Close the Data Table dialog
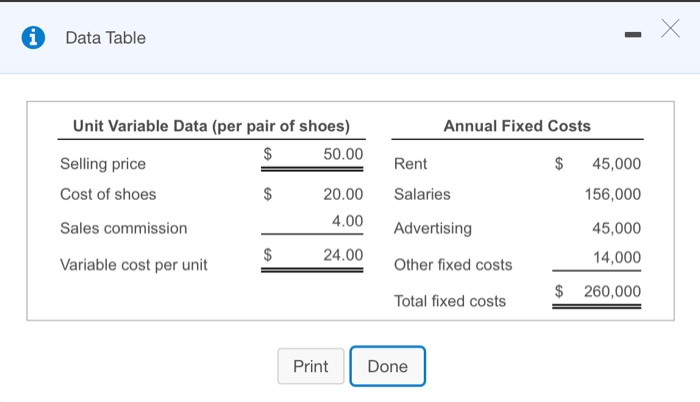 tap(671, 29)
